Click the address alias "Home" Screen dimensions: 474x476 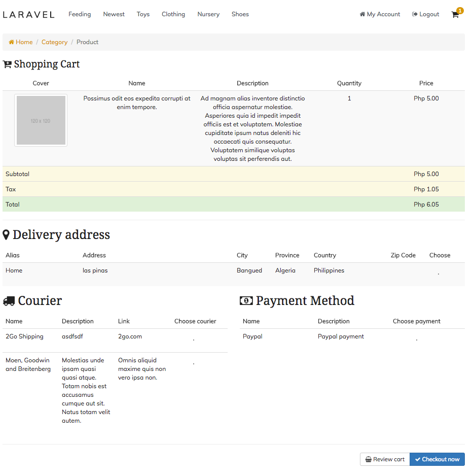pyautogui.click(x=14, y=271)
